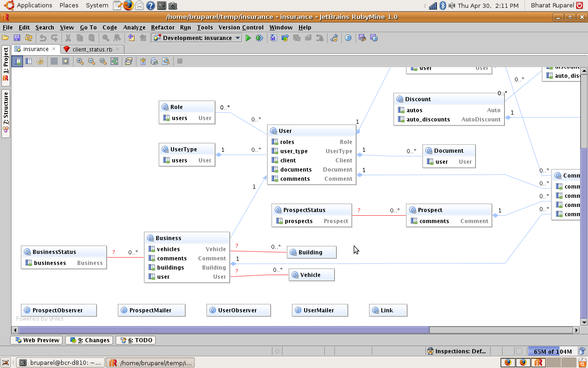Expand the Z: Structure side panel

coord(6,109)
